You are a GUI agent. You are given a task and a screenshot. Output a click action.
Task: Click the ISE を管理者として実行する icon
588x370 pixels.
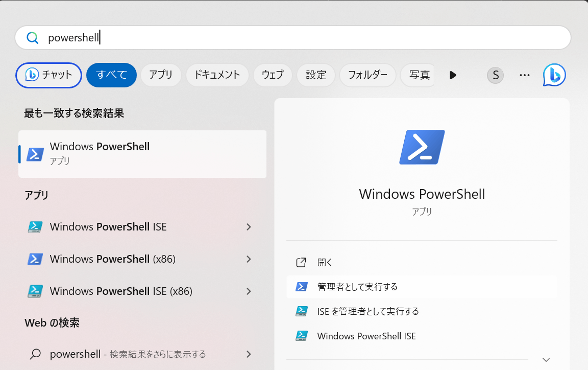tap(302, 311)
